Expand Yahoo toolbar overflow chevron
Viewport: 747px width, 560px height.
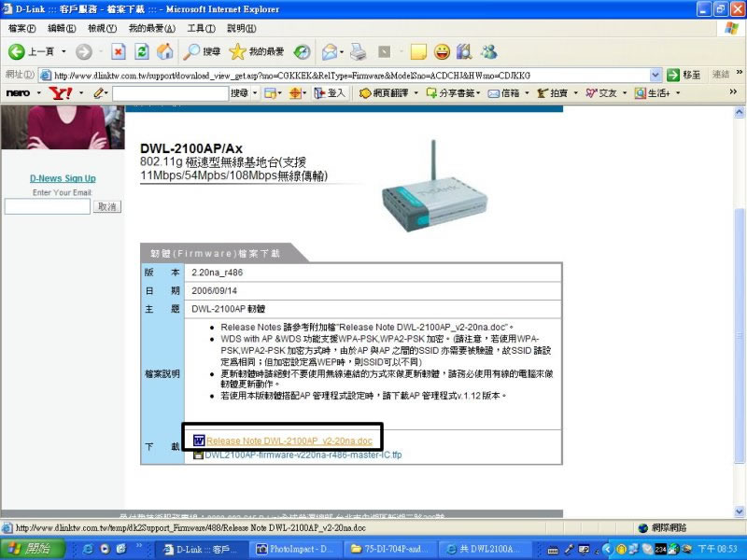733,91
